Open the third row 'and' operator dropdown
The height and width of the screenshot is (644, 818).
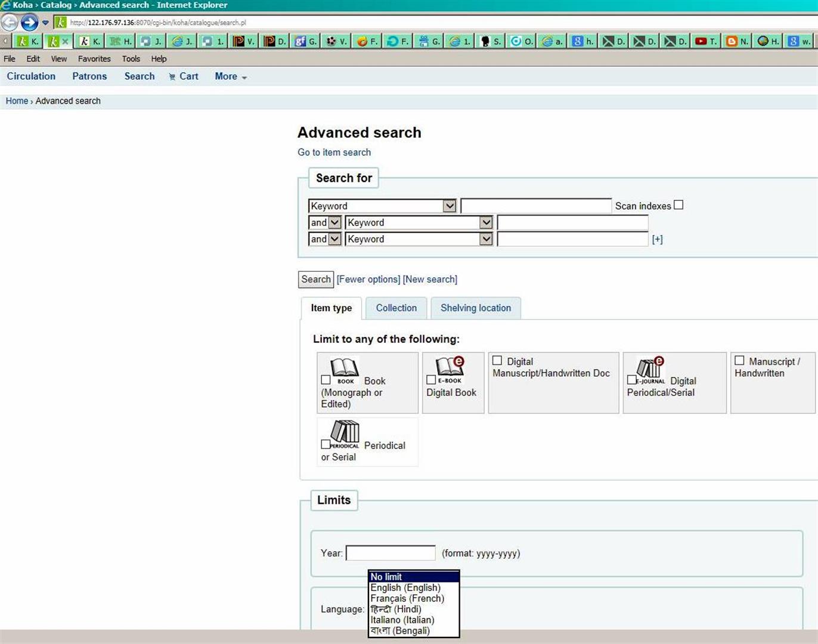(x=325, y=239)
